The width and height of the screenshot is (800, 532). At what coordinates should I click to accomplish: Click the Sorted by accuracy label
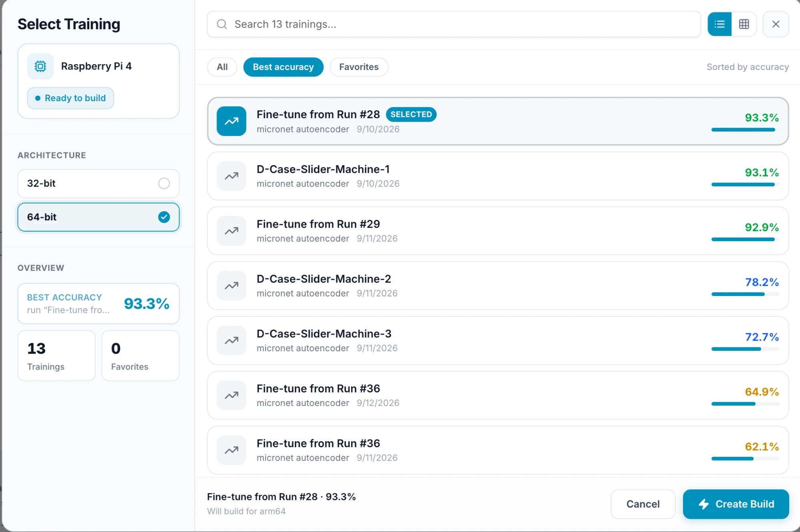tap(748, 67)
